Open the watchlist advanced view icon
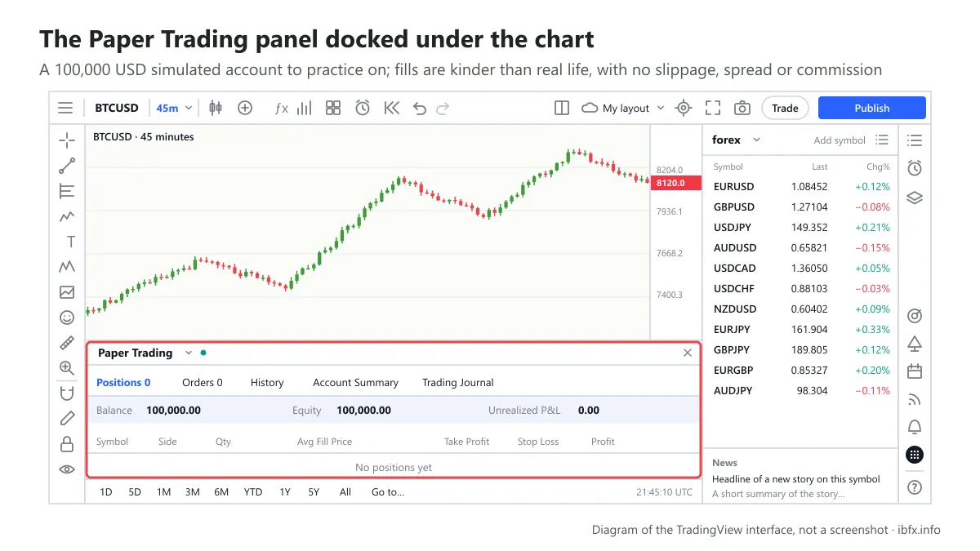 point(882,140)
